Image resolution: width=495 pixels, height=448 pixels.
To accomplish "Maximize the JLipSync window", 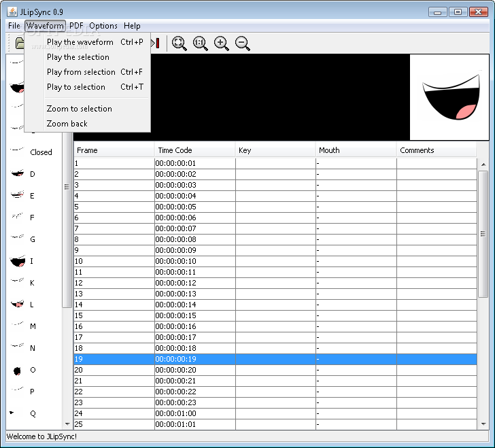I will pos(458,12).
